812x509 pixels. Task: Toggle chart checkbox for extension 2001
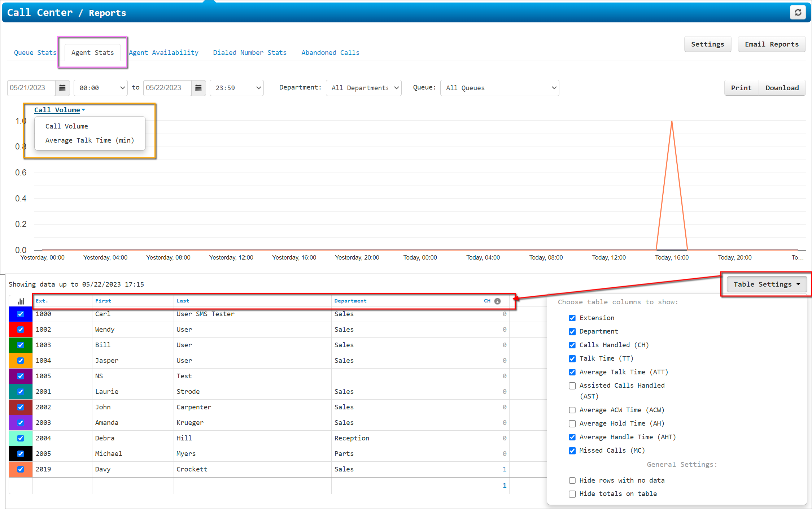pyautogui.click(x=21, y=392)
